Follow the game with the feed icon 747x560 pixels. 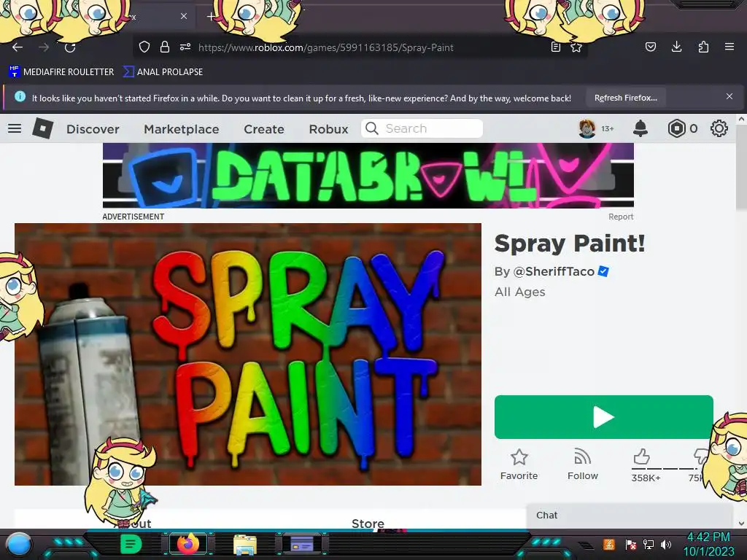tap(582, 456)
